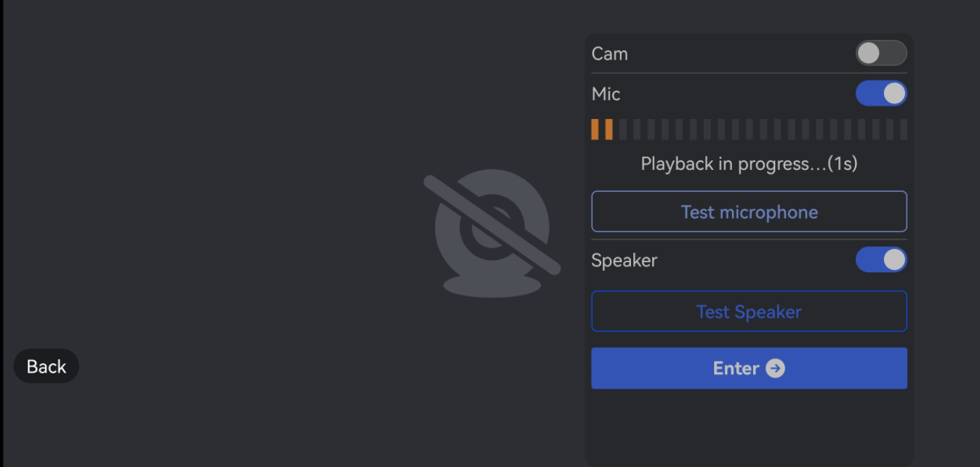Screen dimensions: 980x467
Task: Enable the Cam toggle switch
Action: click(881, 53)
